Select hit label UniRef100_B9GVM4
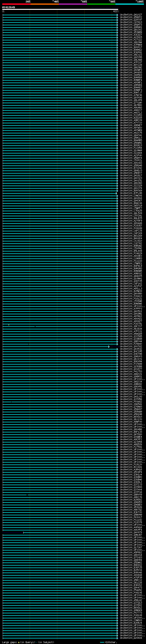This screenshot has height=644, width=146. click(x=131, y=361)
